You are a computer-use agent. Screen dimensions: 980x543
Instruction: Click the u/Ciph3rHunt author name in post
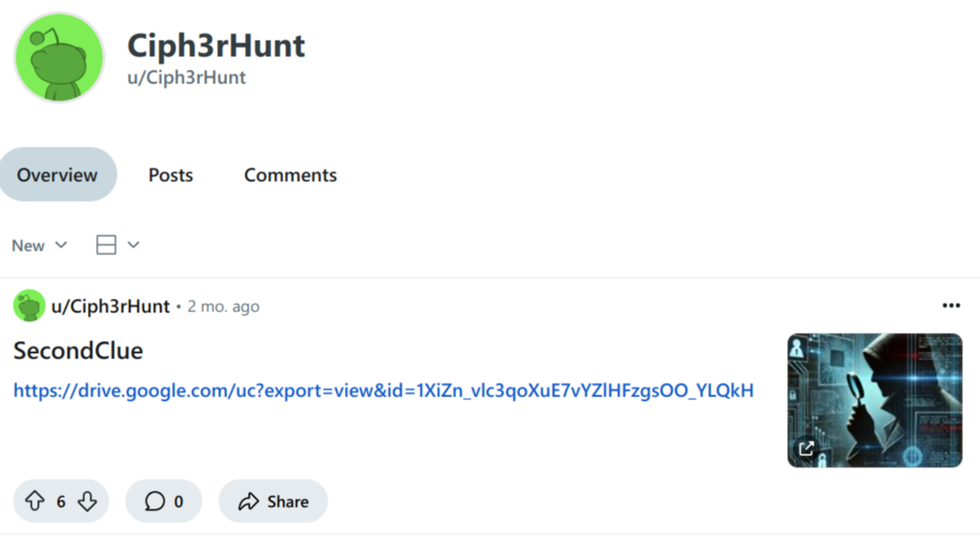(110, 306)
